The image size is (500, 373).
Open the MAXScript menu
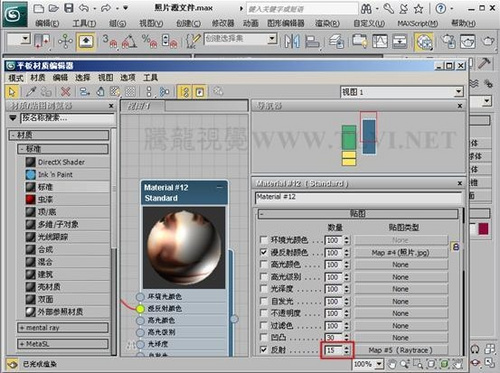418,23
